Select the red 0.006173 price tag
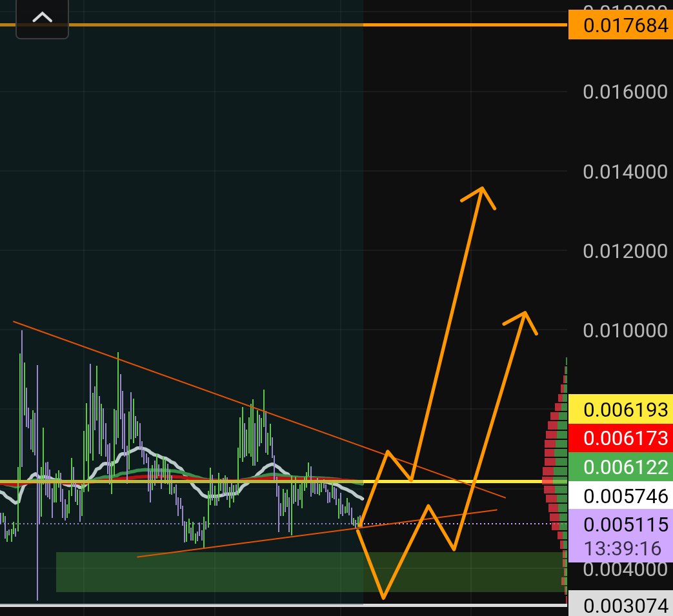 point(621,439)
